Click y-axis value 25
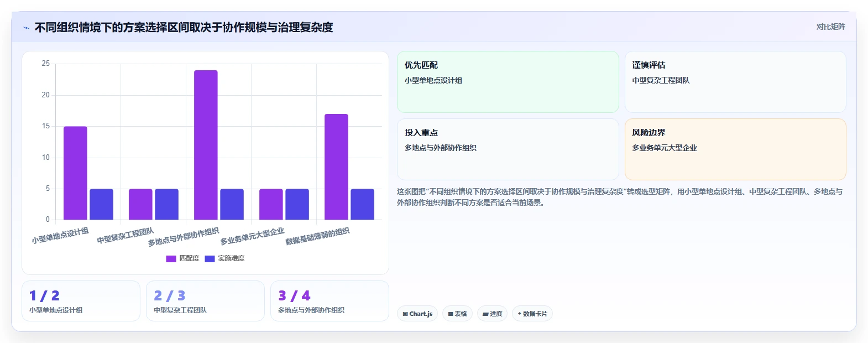 tap(46, 64)
